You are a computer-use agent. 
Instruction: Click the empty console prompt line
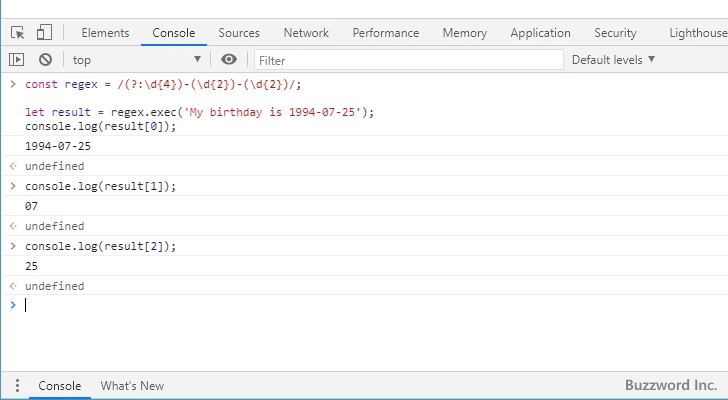click(300, 305)
